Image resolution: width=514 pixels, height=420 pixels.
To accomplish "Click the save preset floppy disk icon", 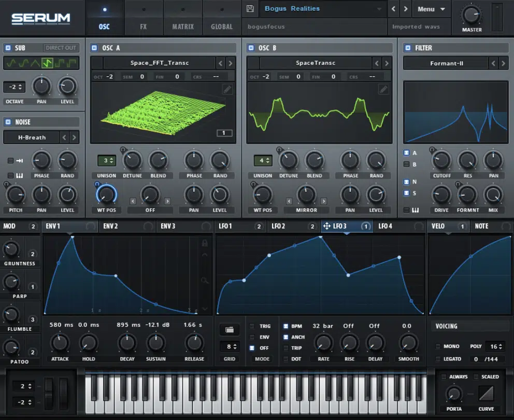I will click(x=250, y=8).
